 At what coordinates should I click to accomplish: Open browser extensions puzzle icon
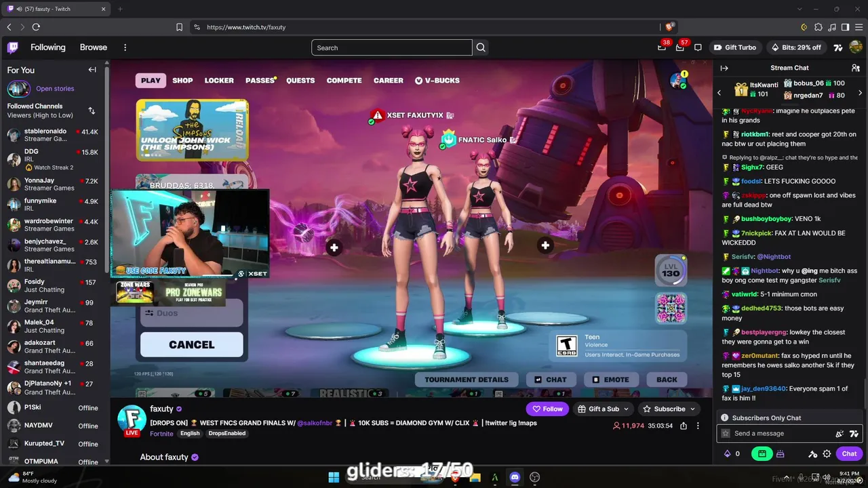click(818, 27)
